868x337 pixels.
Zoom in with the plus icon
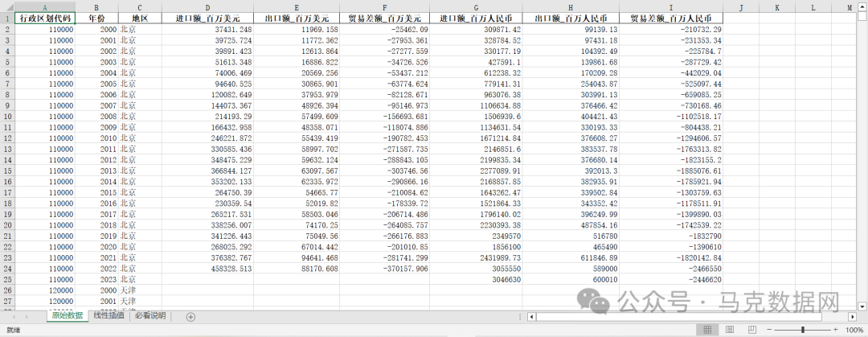point(835,330)
